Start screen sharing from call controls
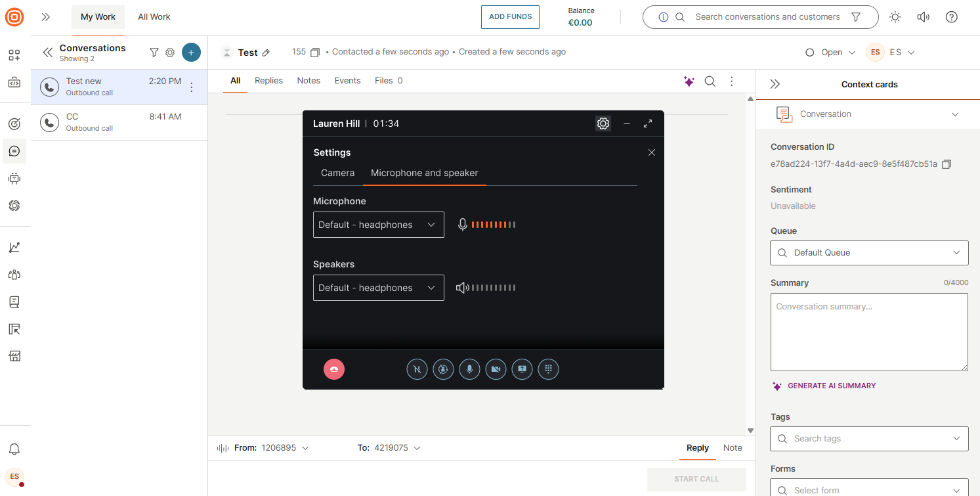Image resolution: width=980 pixels, height=496 pixels. pyautogui.click(x=522, y=369)
